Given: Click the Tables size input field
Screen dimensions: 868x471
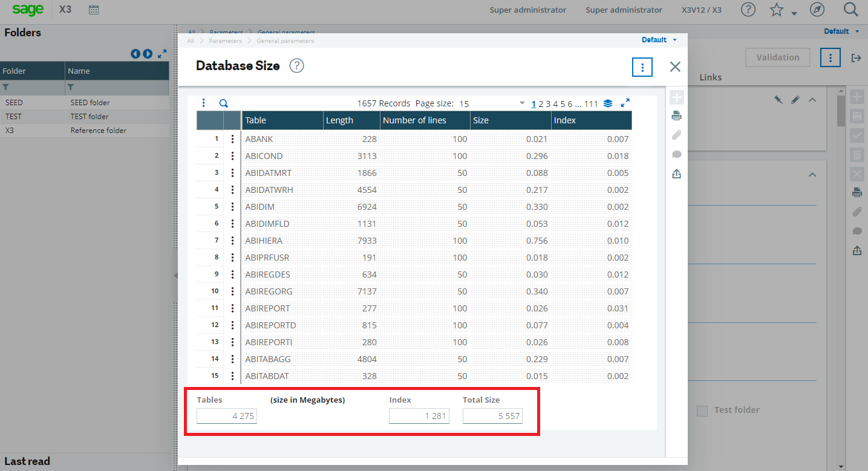Looking at the screenshot, I should click(x=226, y=416).
